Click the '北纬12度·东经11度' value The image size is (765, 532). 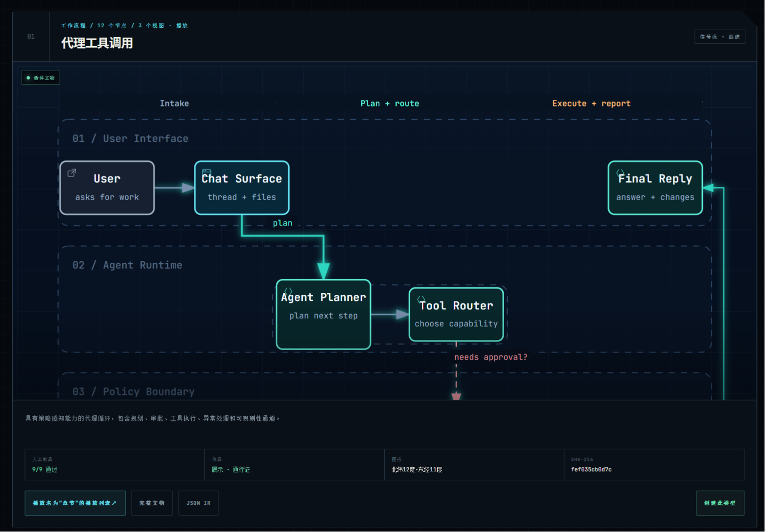point(417,469)
